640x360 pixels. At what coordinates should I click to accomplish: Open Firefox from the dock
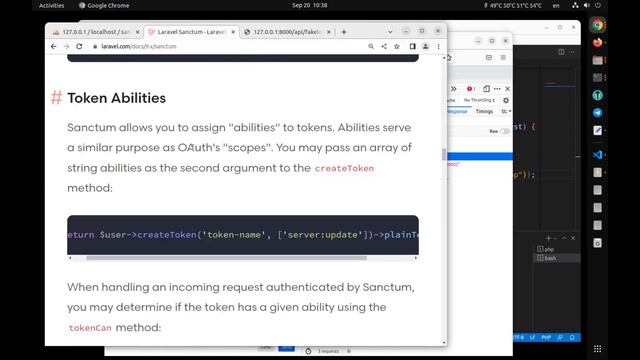click(x=598, y=42)
